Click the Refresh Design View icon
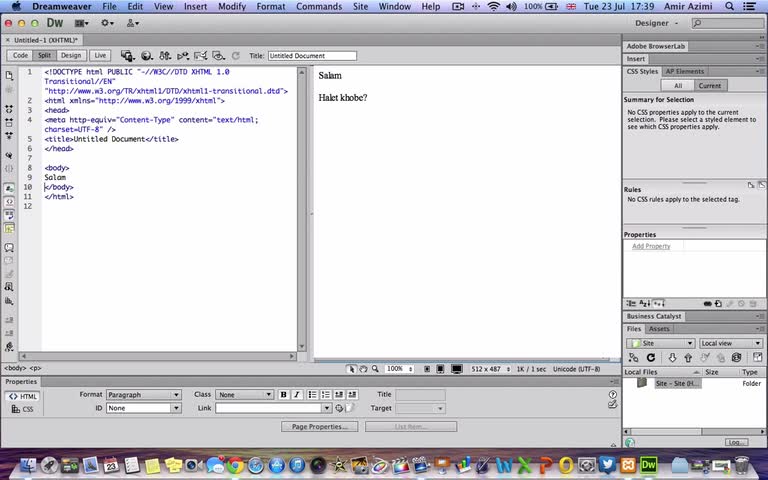 [236, 56]
